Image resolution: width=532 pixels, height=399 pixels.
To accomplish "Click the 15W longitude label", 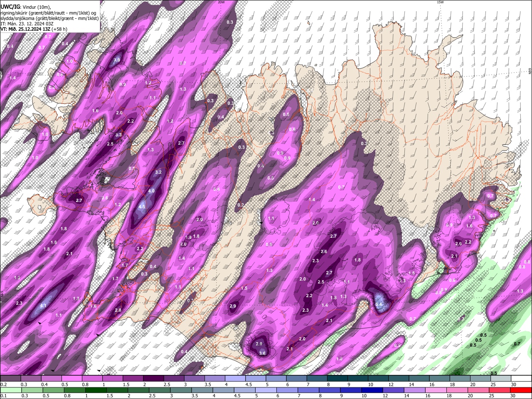I will [x=440, y=2].
